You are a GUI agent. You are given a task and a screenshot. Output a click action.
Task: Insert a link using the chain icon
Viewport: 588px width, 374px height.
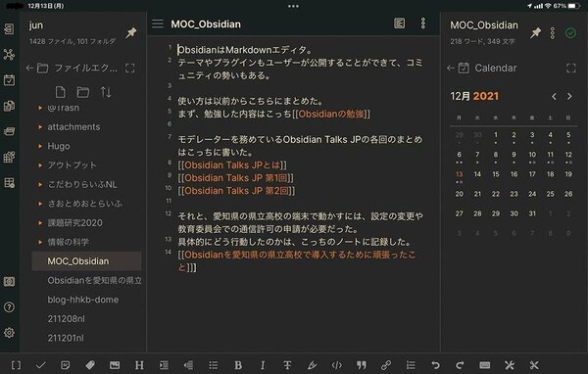click(386, 365)
